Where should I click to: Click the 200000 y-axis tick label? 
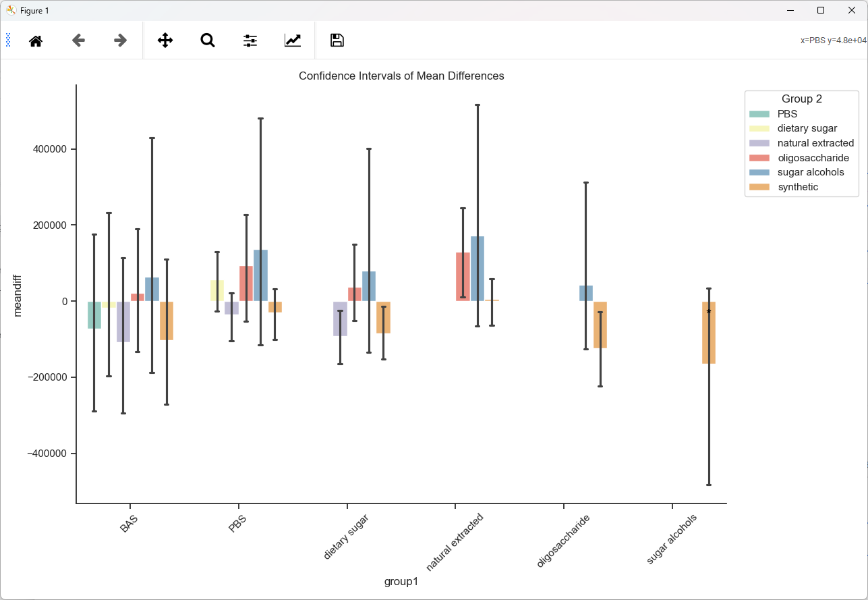(51, 225)
